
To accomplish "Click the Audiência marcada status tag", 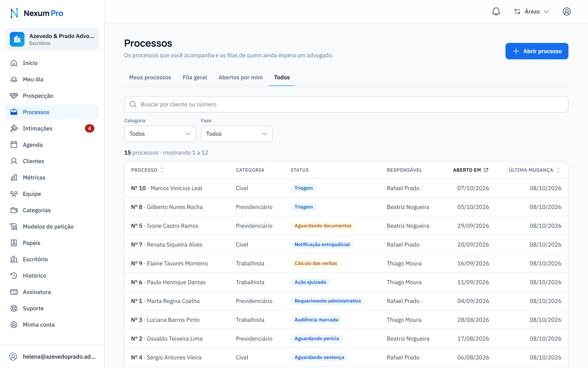I will click(x=316, y=320).
